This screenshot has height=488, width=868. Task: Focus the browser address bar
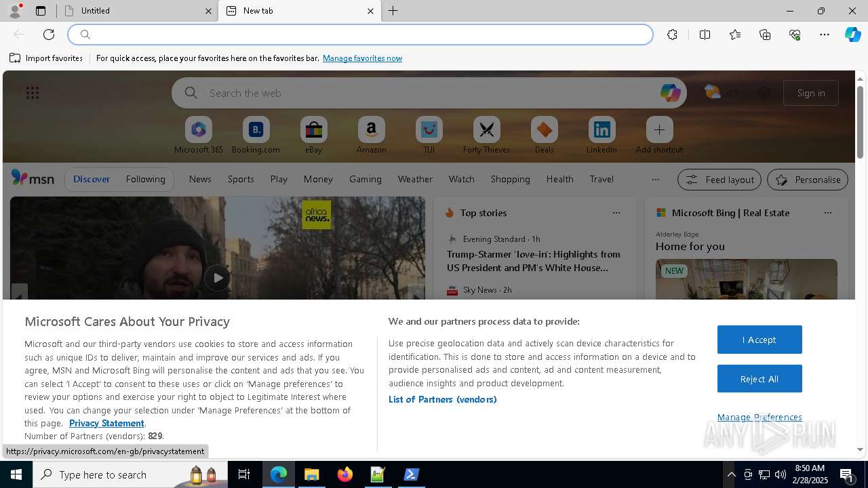[x=361, y=35]
